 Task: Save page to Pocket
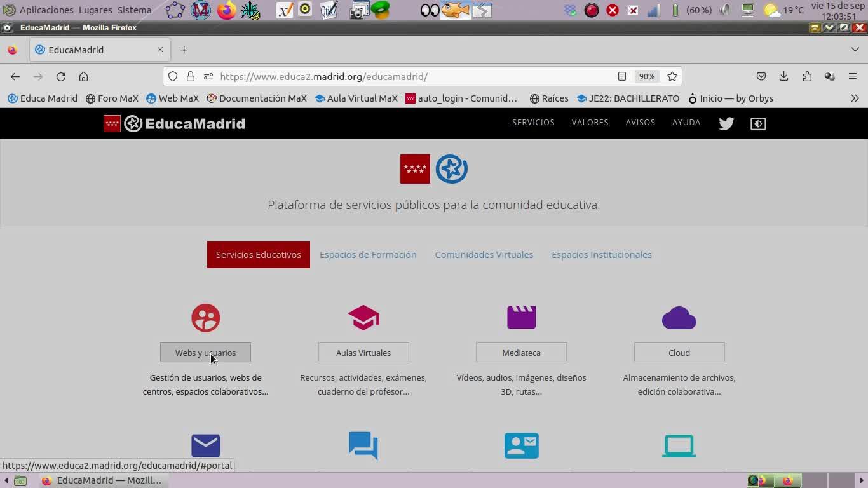click(761, 76)
